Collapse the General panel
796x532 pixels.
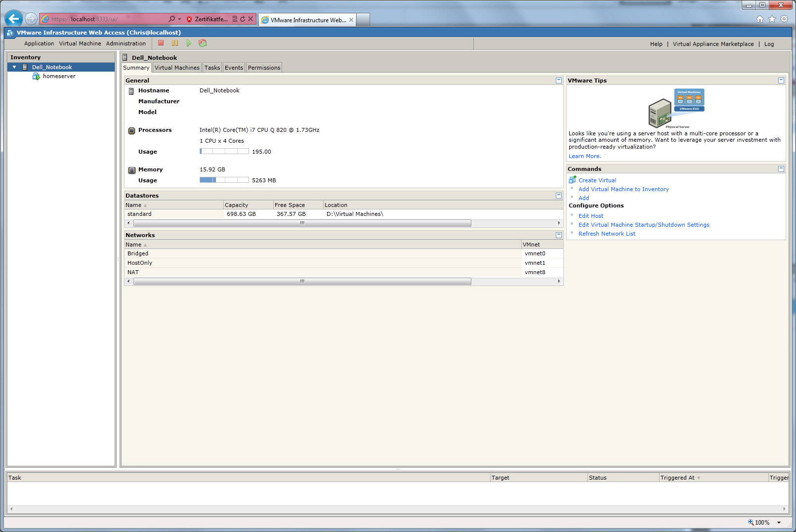pyautogui.click(x=559, y=81)
